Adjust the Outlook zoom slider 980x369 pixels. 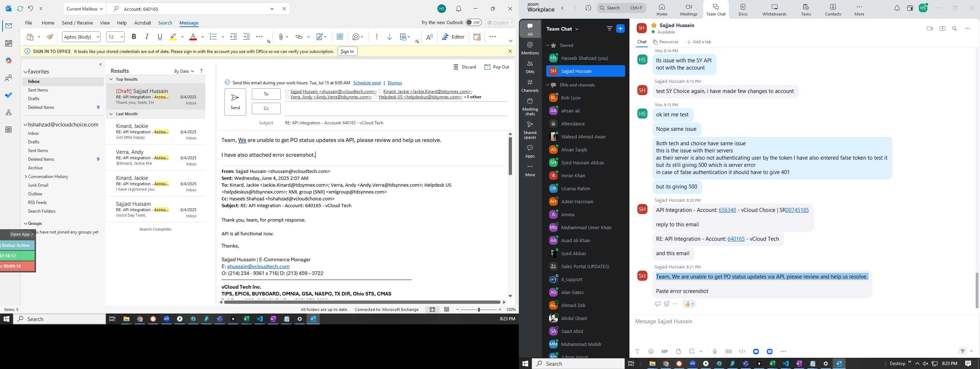coord(479,310)
